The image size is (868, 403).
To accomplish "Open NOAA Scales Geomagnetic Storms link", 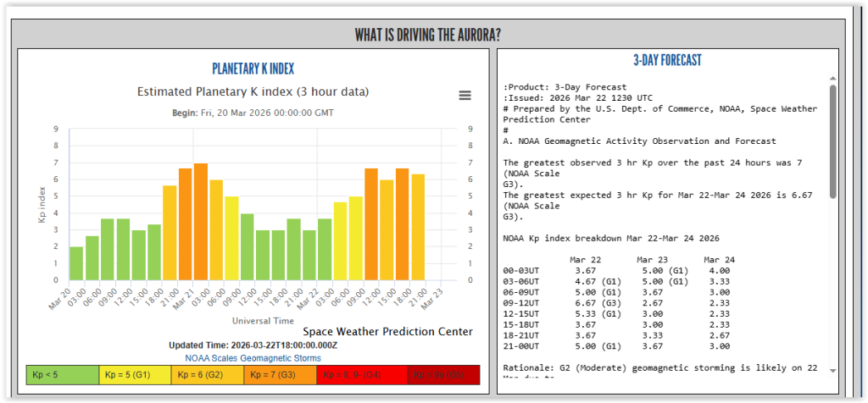I will point(253,358).
